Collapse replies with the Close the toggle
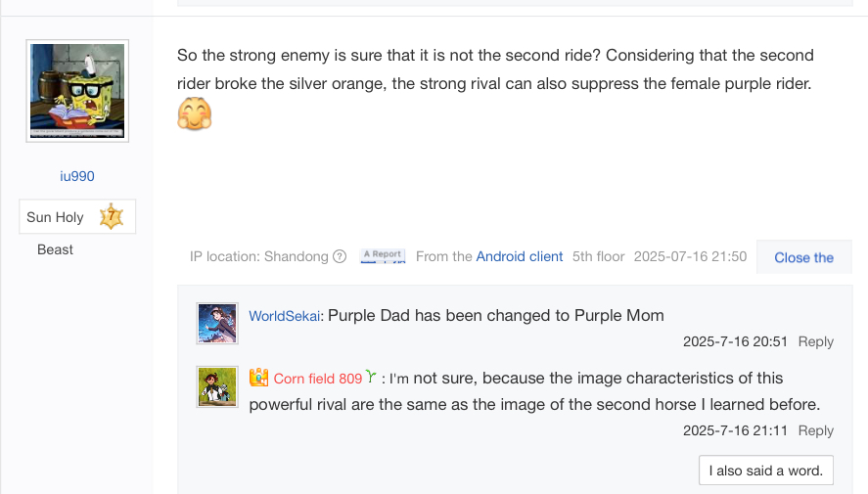This screenshot has width=868, height=494. (803, 257)
